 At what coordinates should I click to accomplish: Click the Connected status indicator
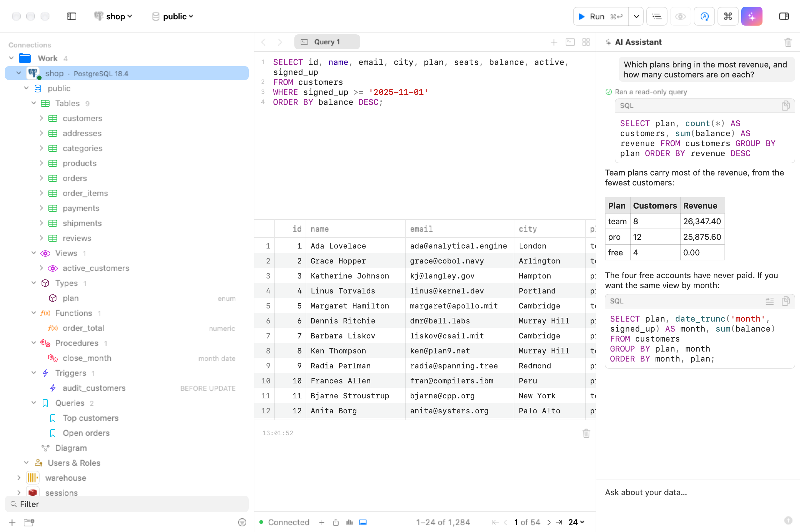click(284, 522)
